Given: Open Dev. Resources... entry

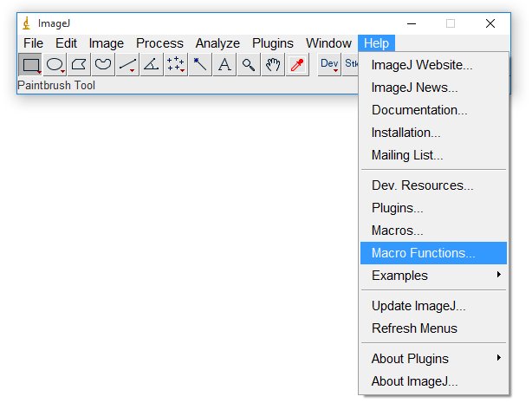Looking at the screenshot, I should coord(433,185).
